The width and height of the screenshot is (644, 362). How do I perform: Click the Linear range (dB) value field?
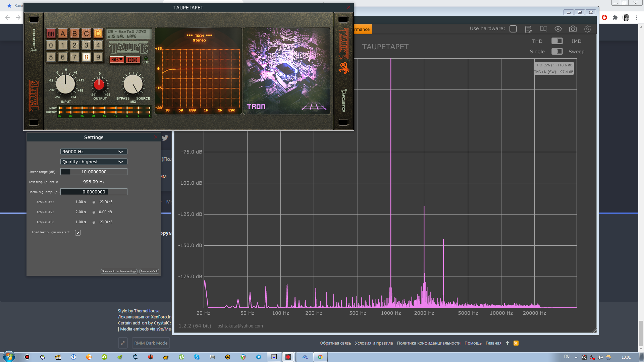94,172
